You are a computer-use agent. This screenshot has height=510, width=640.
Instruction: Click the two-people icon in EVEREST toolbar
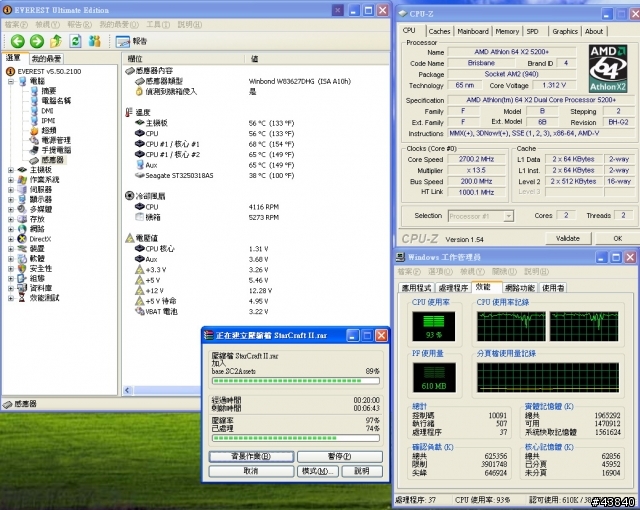pyautogui.click(x=95, y=41)
